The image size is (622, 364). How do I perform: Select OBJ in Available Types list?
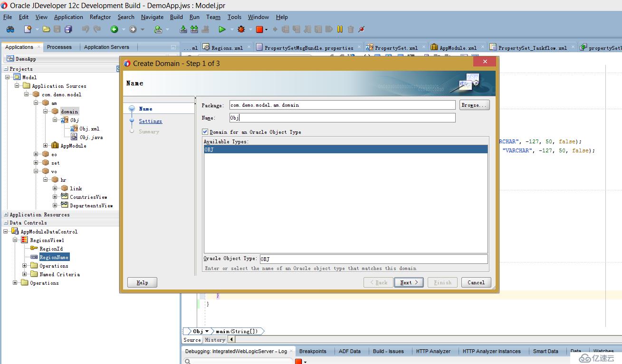[346, 149]
